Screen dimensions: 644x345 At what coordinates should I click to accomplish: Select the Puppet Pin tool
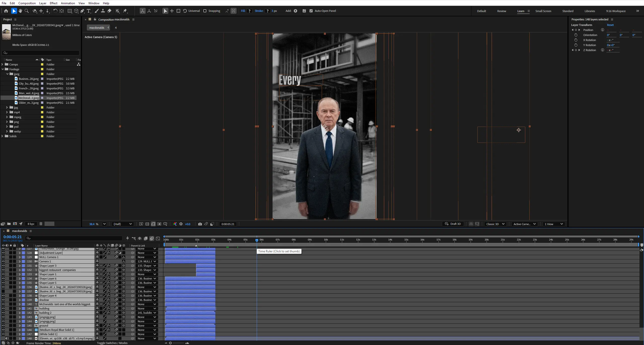coord(125,11)
